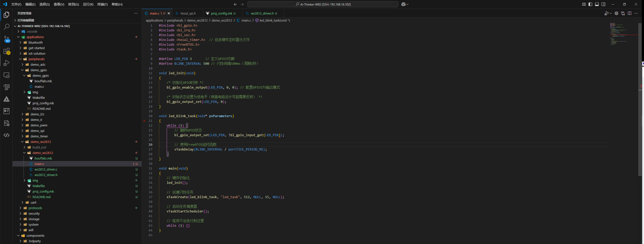
Task: Go back with the left navigation arrow
Action: pos(235,4)
